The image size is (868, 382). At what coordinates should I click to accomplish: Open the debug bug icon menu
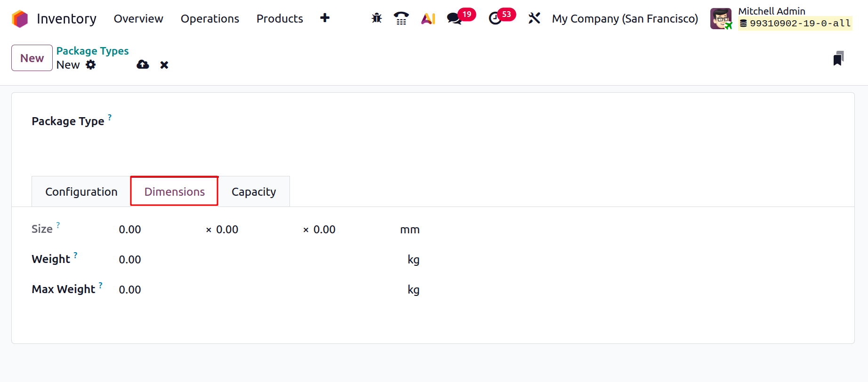[377, 18]
